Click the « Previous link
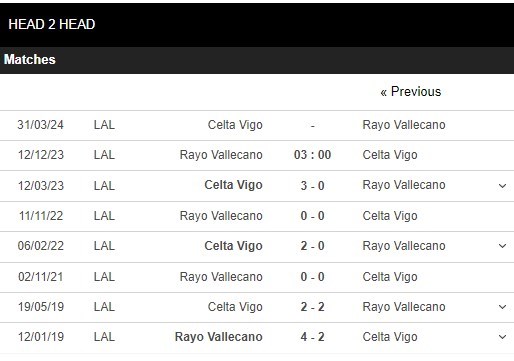Image resolution: width=514 pixels, height=361 pixels. [411, 92]
